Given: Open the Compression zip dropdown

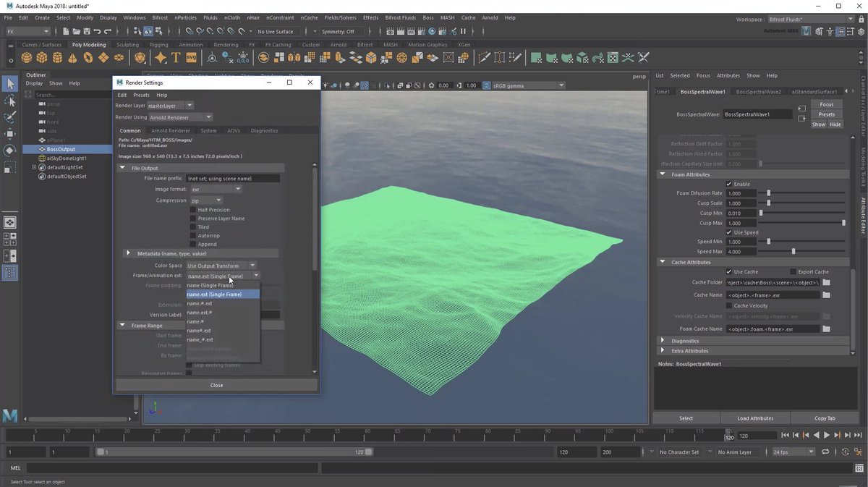Looking at the screenshot, I should tap(206, 200).
